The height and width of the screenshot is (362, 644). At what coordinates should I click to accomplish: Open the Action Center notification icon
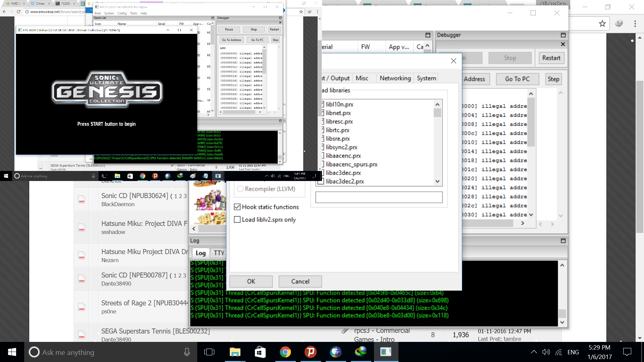tap(627, 352)
